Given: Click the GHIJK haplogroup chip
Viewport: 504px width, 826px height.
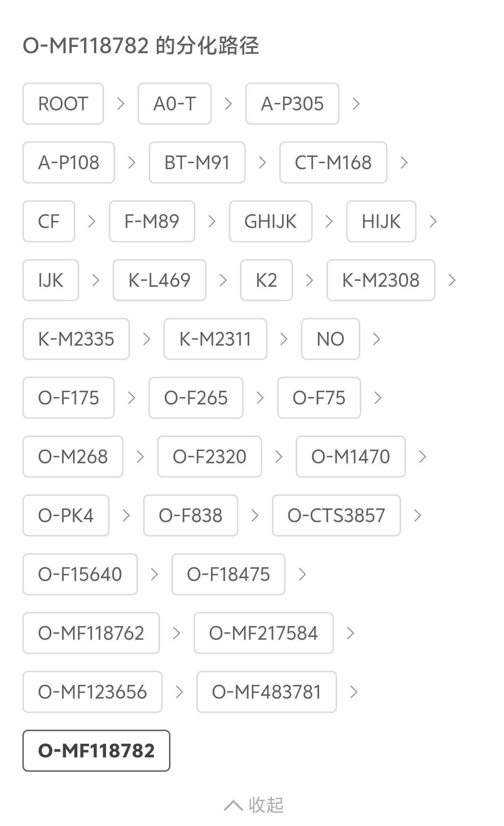Looking at the screenshot, I should (x=270, y=221).
